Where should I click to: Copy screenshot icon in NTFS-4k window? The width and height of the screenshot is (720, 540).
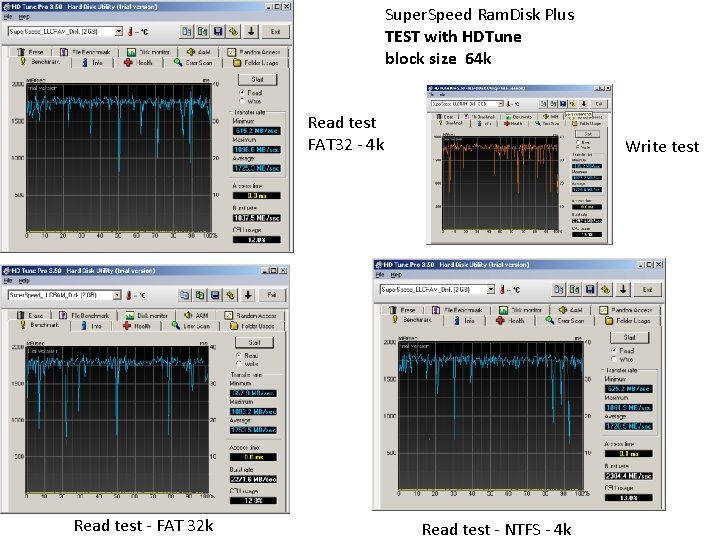pyautogui.click(x=574, y=289)
